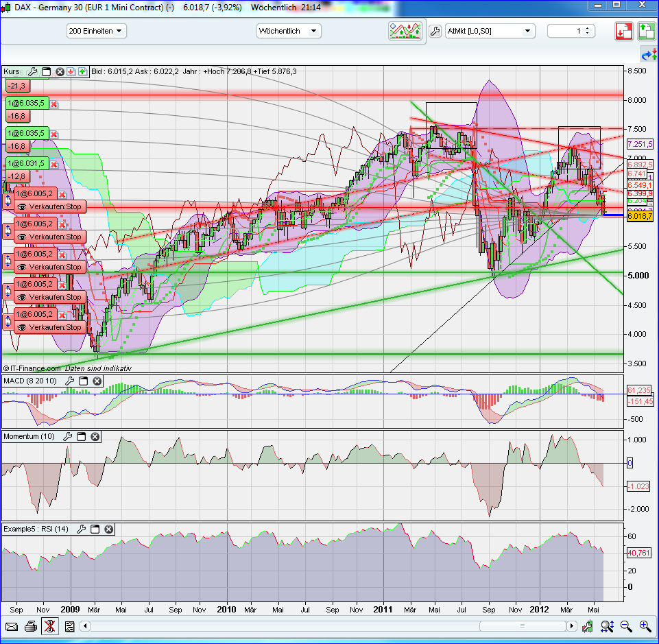This screenshot has width=659, height=644.
Task: Open the RSI indicator wrench settings
Action: 81,529
